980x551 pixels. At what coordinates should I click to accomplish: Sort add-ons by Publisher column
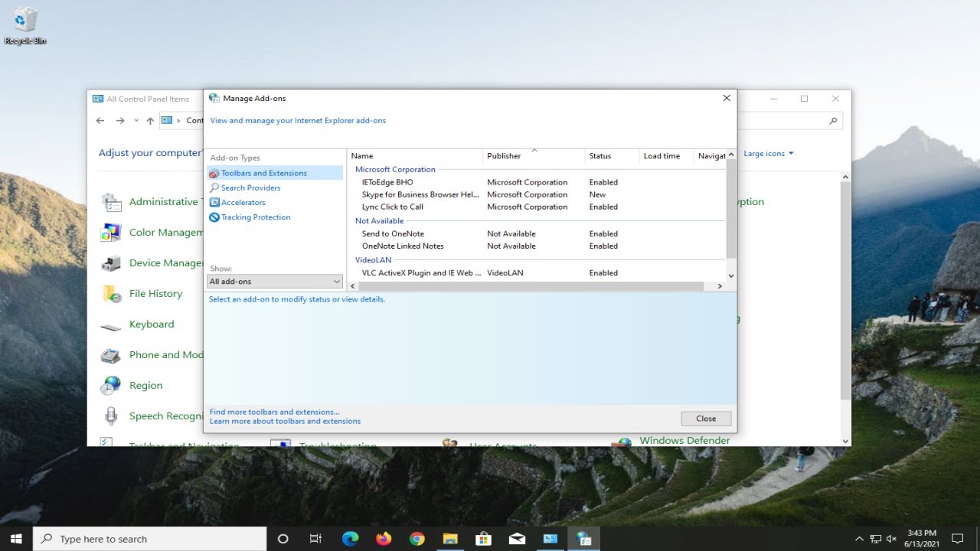point(504,156)
